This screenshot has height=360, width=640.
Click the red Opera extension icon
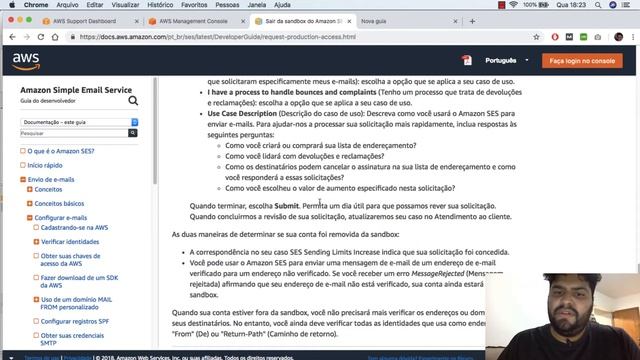click(555, 37)
